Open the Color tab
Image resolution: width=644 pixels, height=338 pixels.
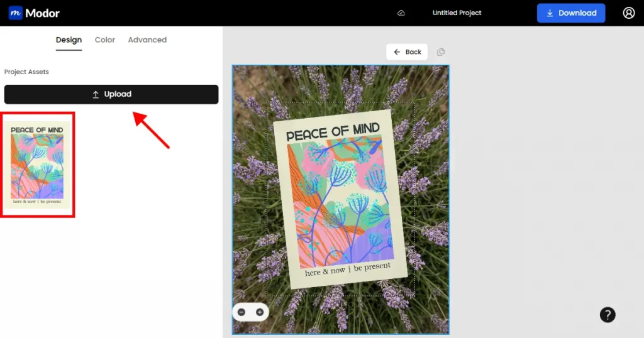pyautogui.click(x=105, y=40)
